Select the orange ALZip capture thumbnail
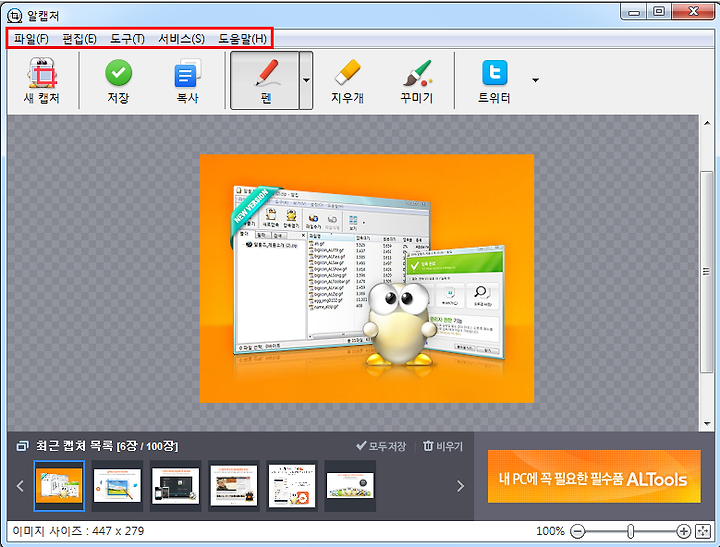This screenshot has height=547, width=720. [x=59, y=486]
